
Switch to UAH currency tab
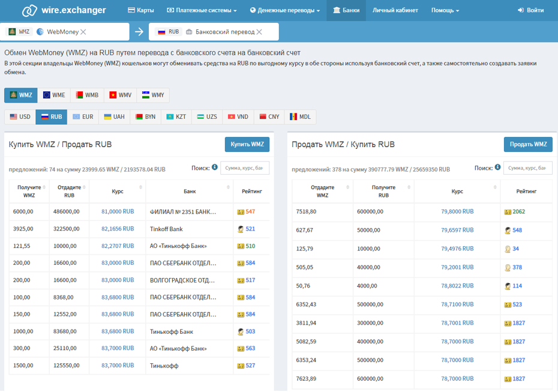(114, 117)
